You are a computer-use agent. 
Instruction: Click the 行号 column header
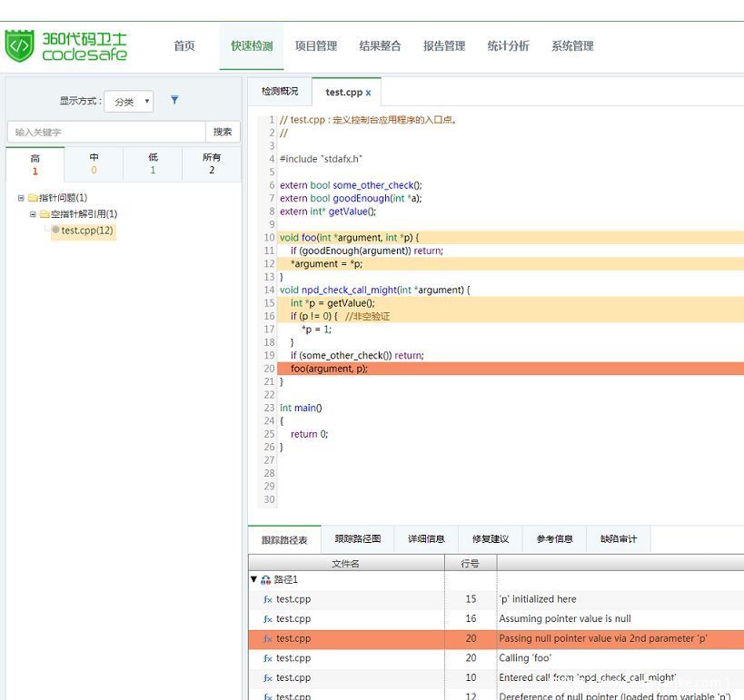[471, 564]
